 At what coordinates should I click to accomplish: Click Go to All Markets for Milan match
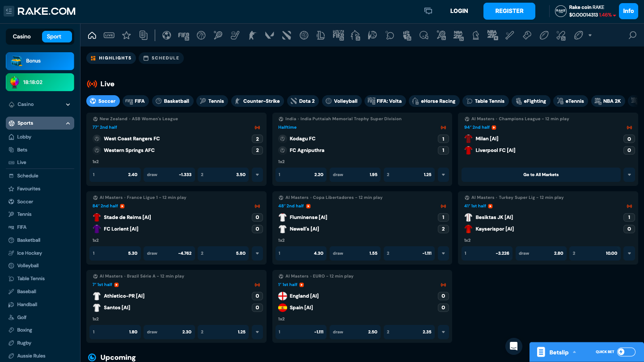(541, 175)
